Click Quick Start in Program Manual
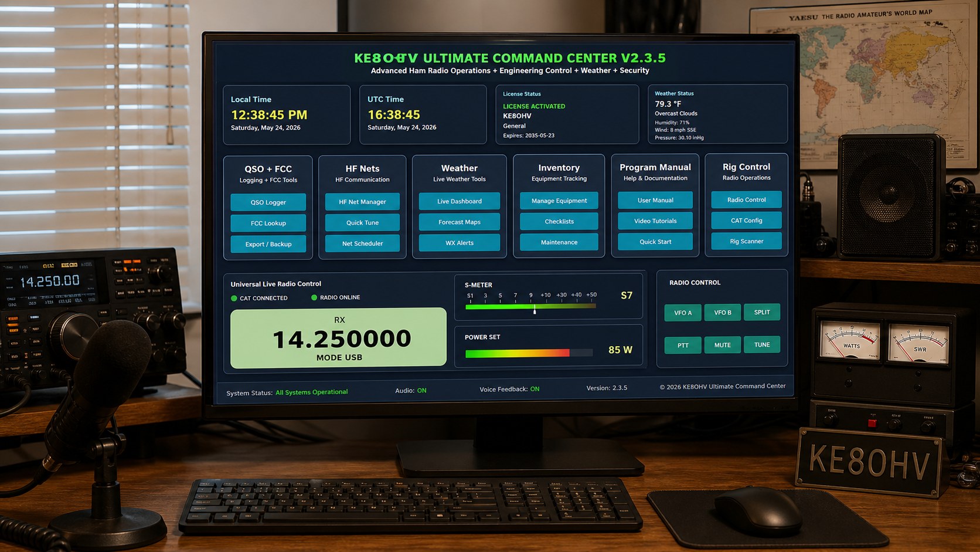The height and width of the screenshot is (552, 980). (655, 242)
